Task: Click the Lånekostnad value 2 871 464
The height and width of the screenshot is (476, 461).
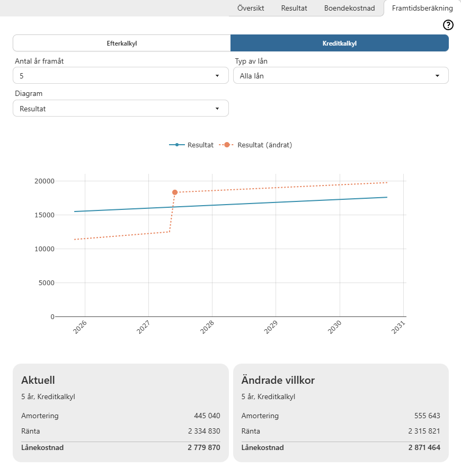Action: pyautogui.click(x=423, y=447)
